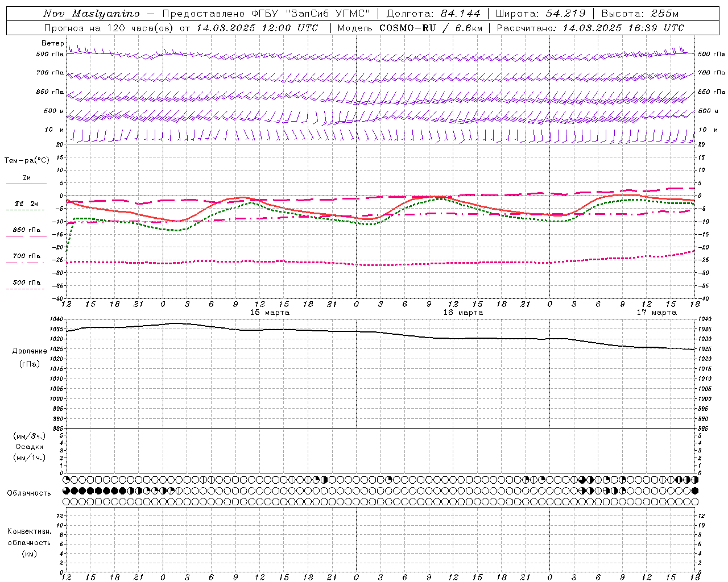Click the longitude value "Долгота: 84.144"

(433, 14)
